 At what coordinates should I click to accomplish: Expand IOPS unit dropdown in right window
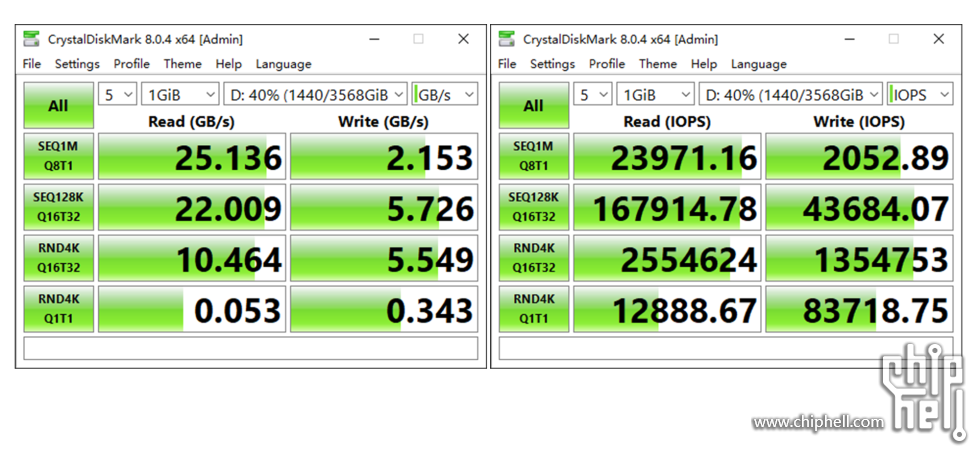pyautogui.click(x=920, y=94)
